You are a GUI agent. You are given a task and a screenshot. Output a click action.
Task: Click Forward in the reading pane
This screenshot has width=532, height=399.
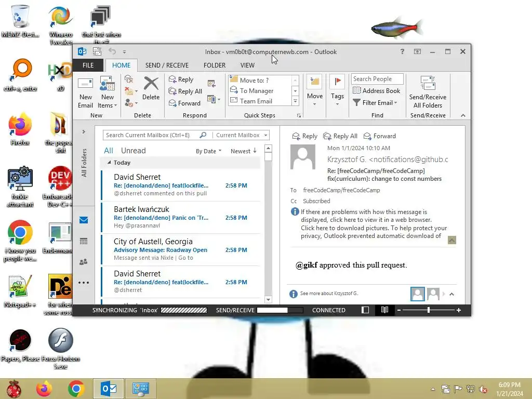point(379,136)
